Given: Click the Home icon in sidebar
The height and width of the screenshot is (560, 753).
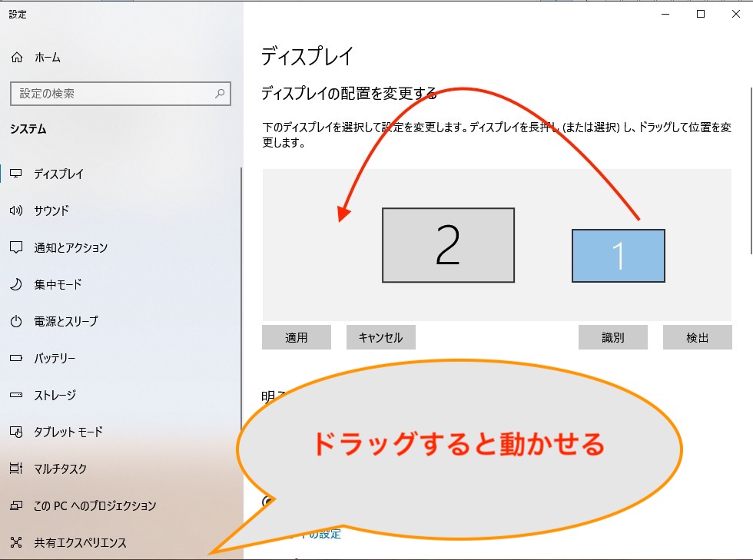Looking at the screenshot, I should 16,58.
